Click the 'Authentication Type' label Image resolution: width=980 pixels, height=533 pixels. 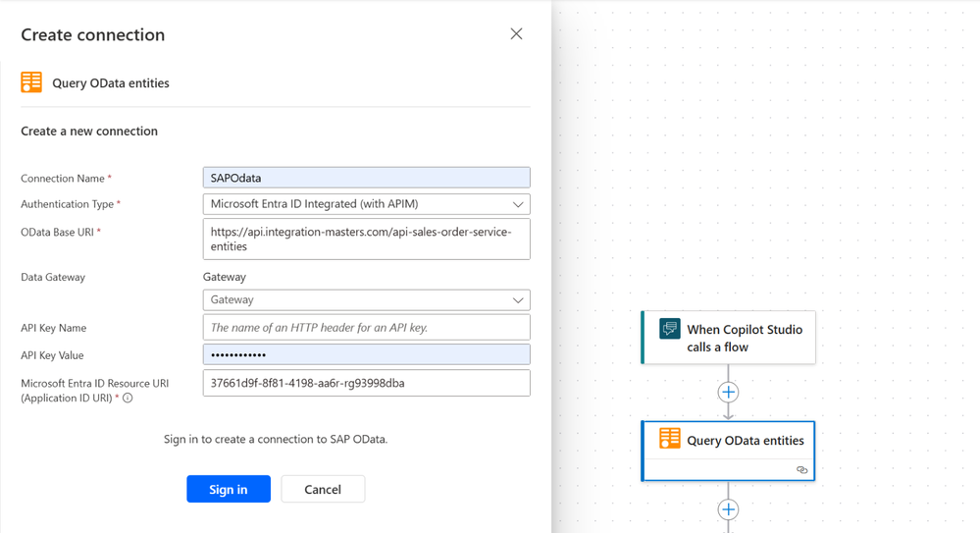point(68,204)
